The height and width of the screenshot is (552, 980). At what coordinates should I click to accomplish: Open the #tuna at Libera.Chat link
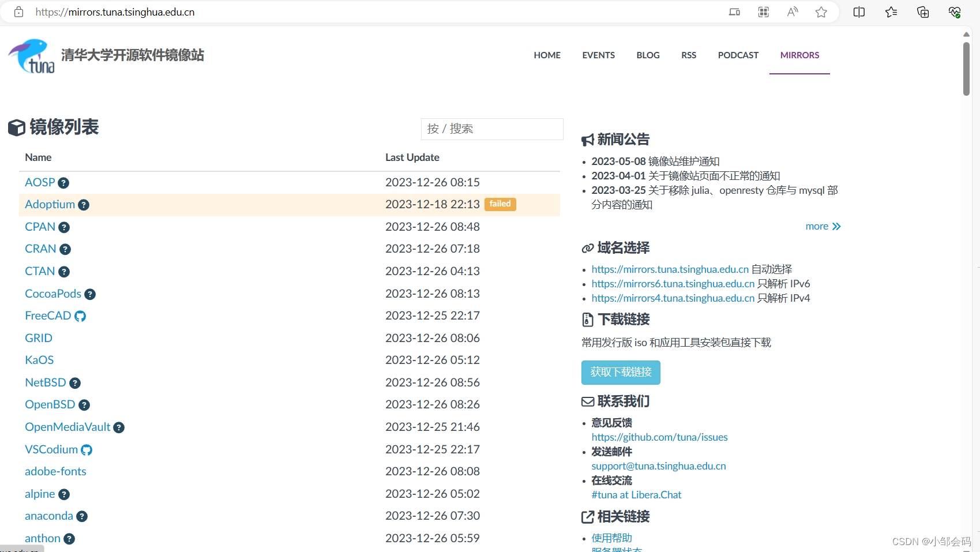(x=636, y=495)
